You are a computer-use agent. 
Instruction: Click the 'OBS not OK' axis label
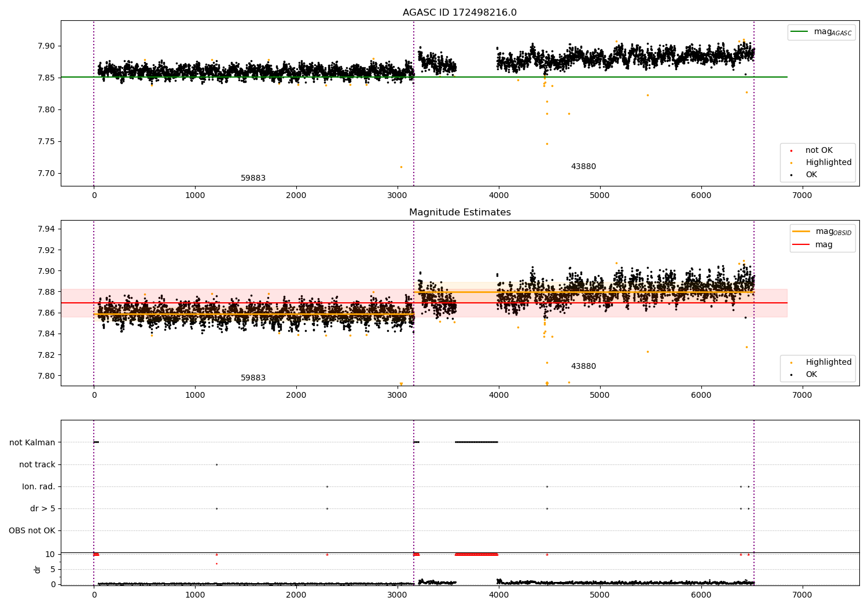click(x=32, y=531)
